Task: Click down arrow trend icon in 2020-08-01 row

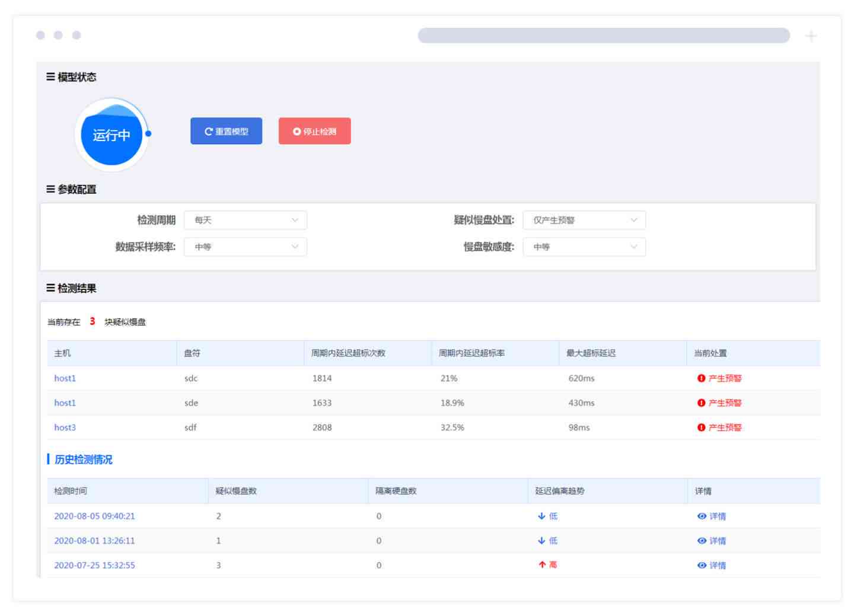Action: [x=541, y=541]
